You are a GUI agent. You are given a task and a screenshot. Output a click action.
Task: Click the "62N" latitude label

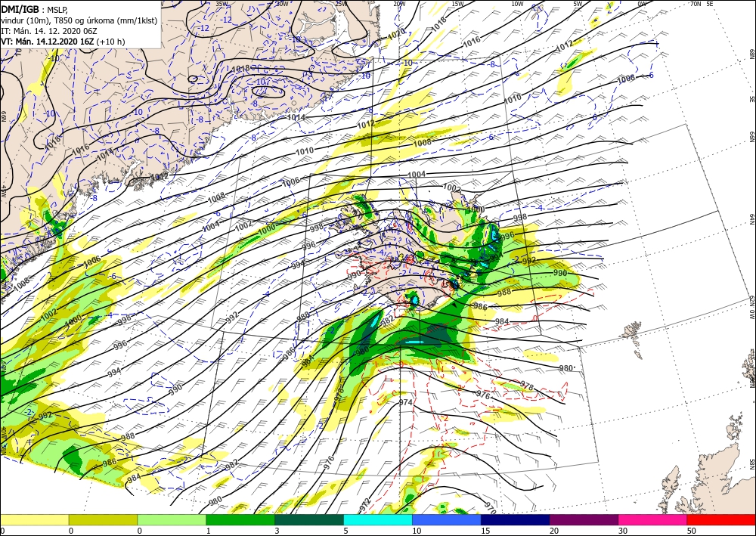click(x=751, y=301)
